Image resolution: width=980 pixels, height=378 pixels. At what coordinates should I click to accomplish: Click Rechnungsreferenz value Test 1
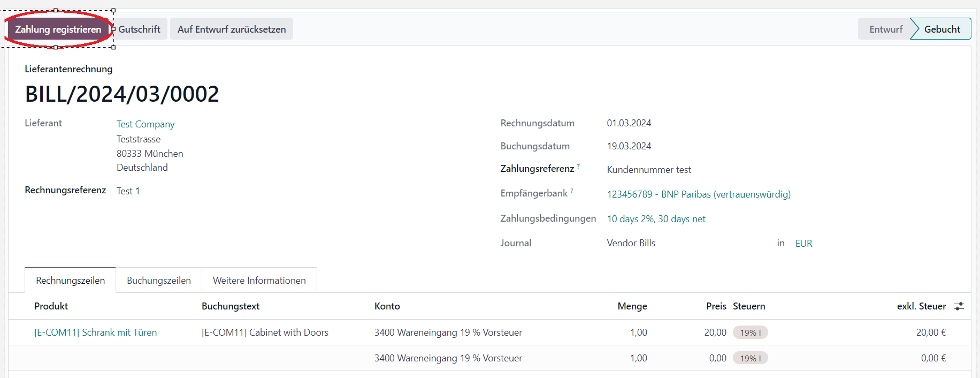coord(128,191)
